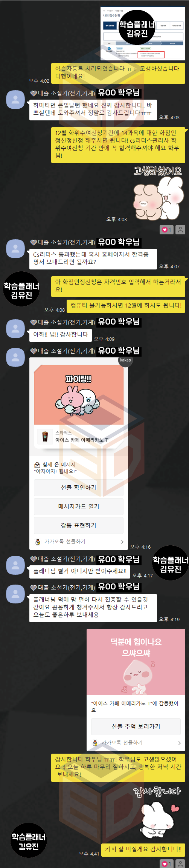Open the shared screenshot thumbnail at top
189x868 pixels.
143,34
